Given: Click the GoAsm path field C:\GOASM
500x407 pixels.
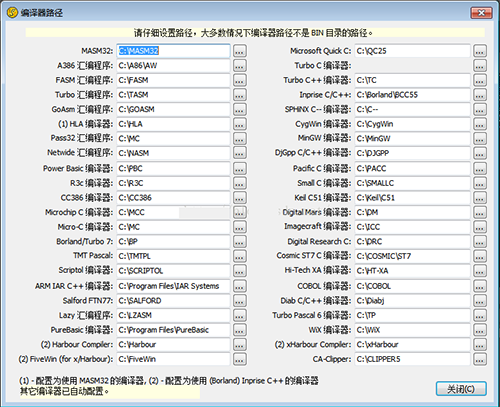Looking at the screenshot, I should (173, 109).
